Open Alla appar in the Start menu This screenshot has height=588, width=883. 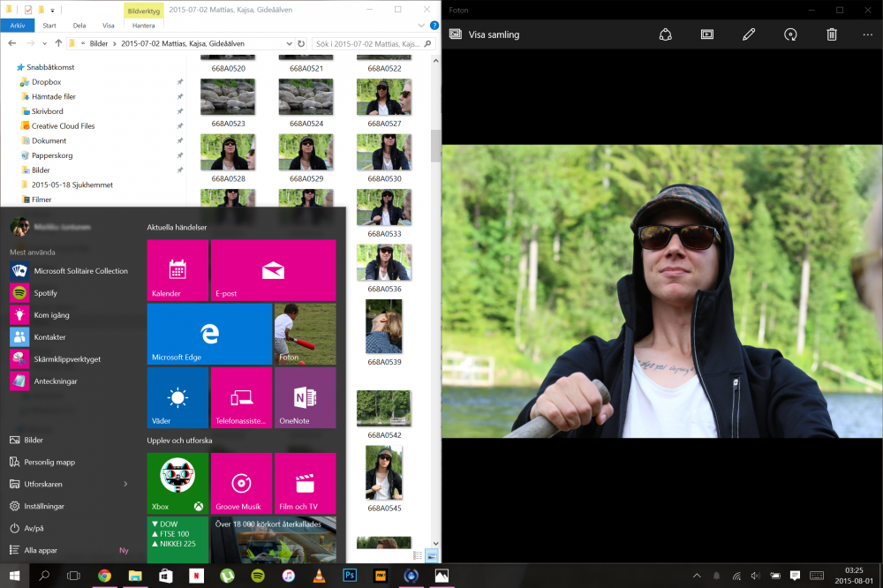42,550
